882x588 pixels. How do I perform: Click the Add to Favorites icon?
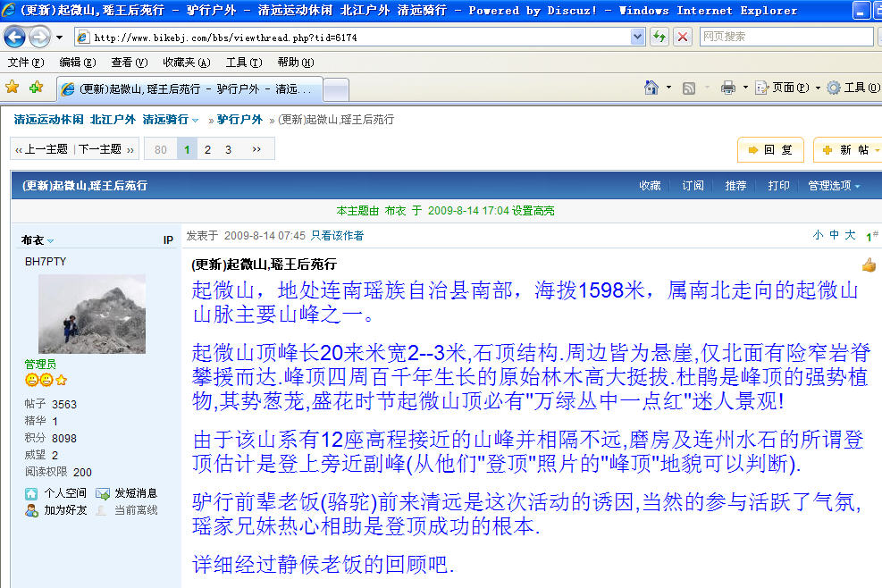[x=36, y=88]
